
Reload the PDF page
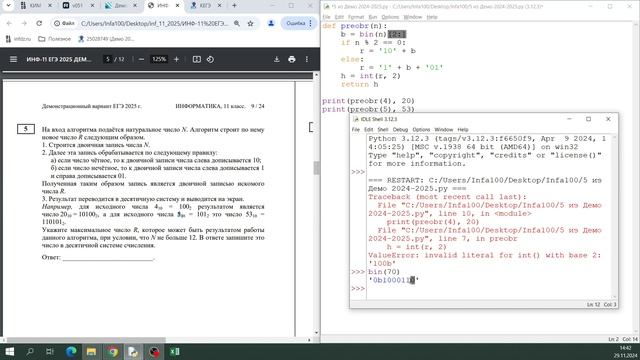pos(39,23)
